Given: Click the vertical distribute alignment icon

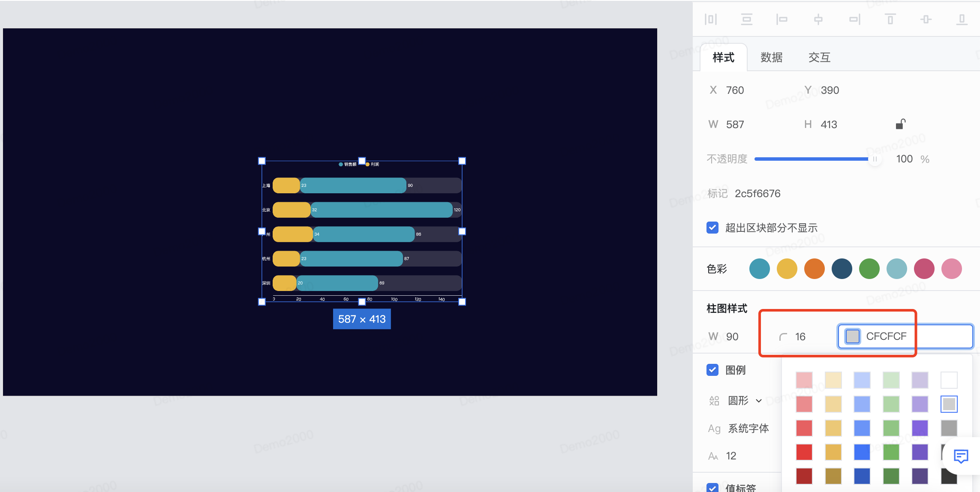Looking at the screenshot, I should (747, 19).
